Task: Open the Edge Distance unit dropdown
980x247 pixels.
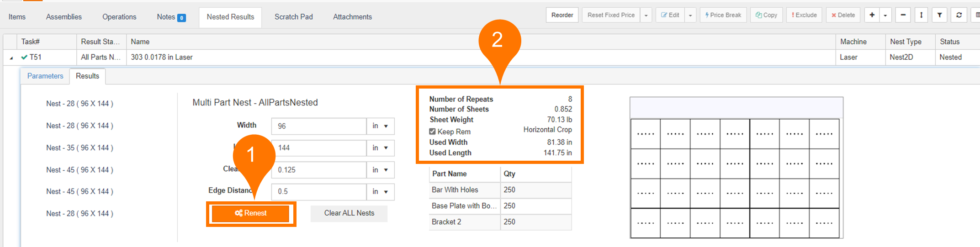Action: (x=380, y=192)
